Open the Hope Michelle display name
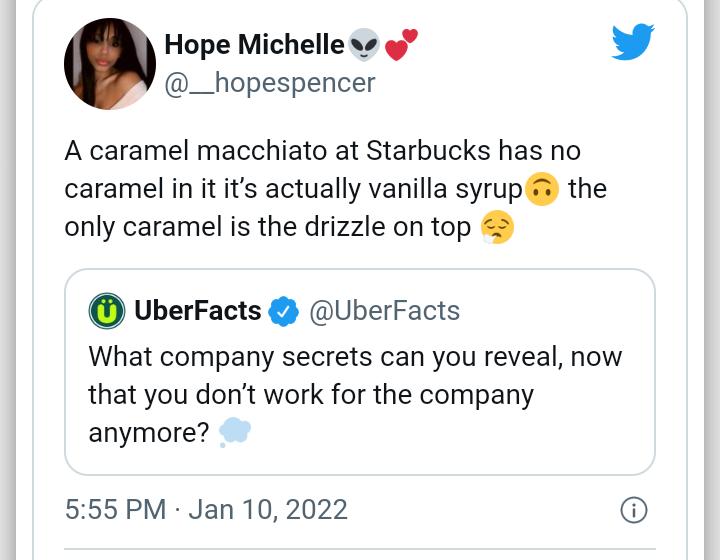720x560 pixels. coord(254,45)
